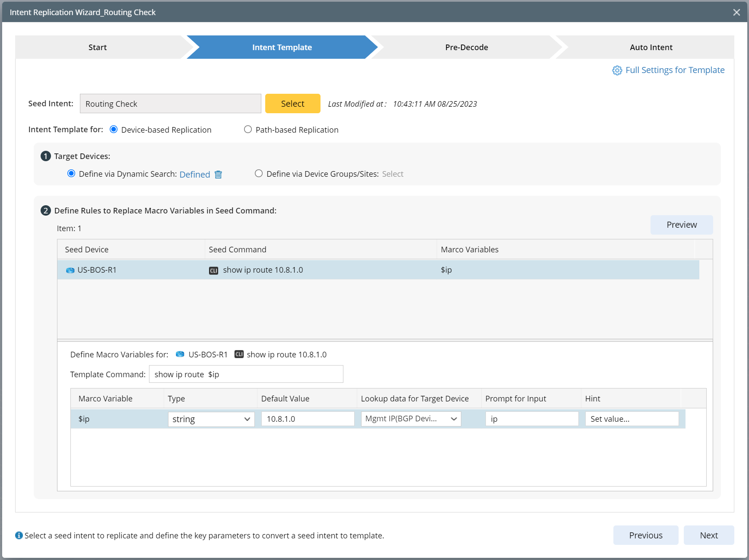The image size is (749, 560).
Task: Open the Type dropdown showing string
Action: coord(211,419)
